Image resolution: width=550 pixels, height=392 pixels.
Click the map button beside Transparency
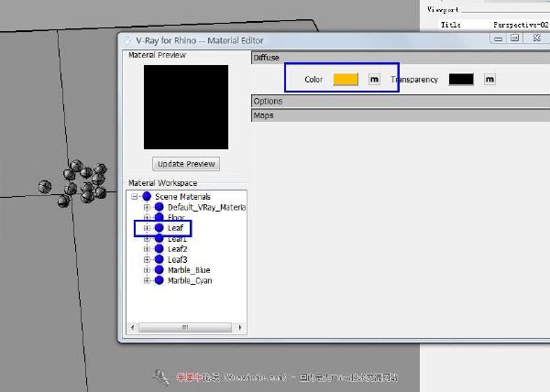[489, 80]
